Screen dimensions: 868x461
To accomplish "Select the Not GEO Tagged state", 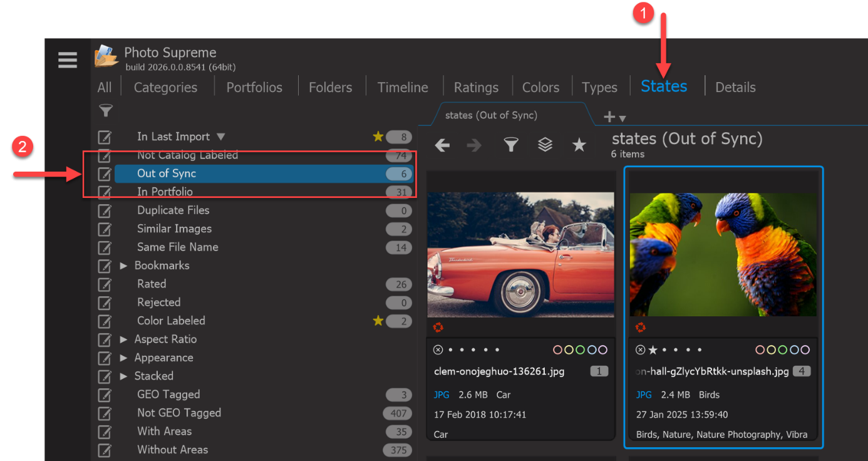I will click(x=179, y=413).
